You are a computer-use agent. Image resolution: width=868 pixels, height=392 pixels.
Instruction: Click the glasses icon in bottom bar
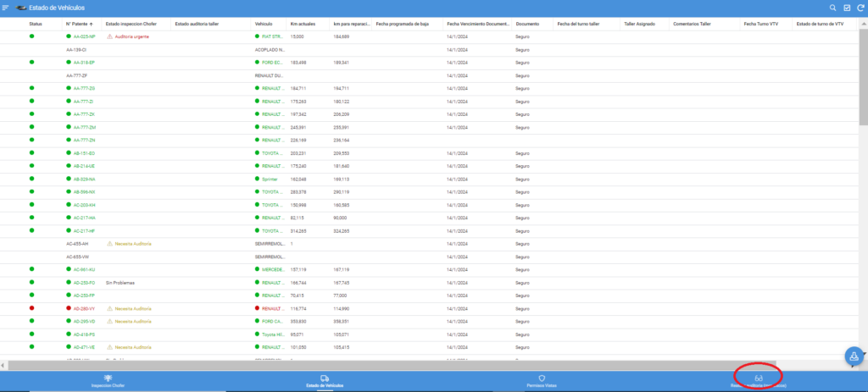pos(759,378)
